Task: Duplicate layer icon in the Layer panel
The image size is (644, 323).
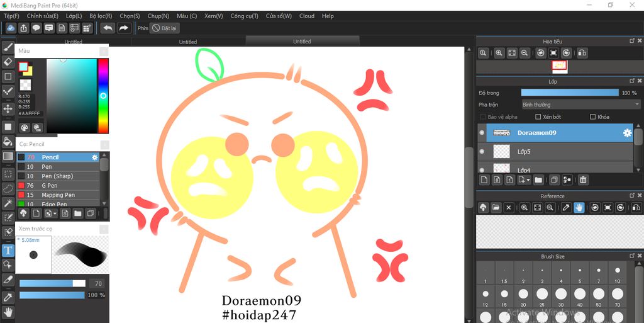Action: click(554, 179)
